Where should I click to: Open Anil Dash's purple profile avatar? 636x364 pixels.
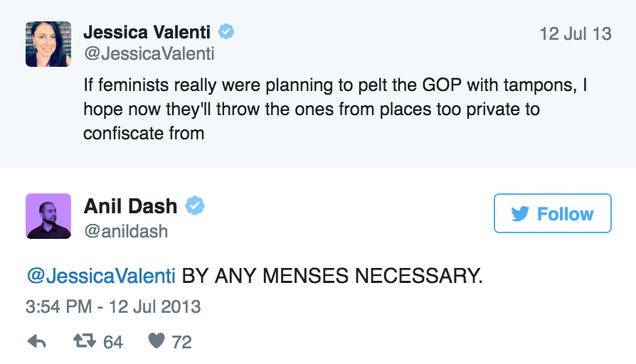pyautogui.click(x=48, y=216)
